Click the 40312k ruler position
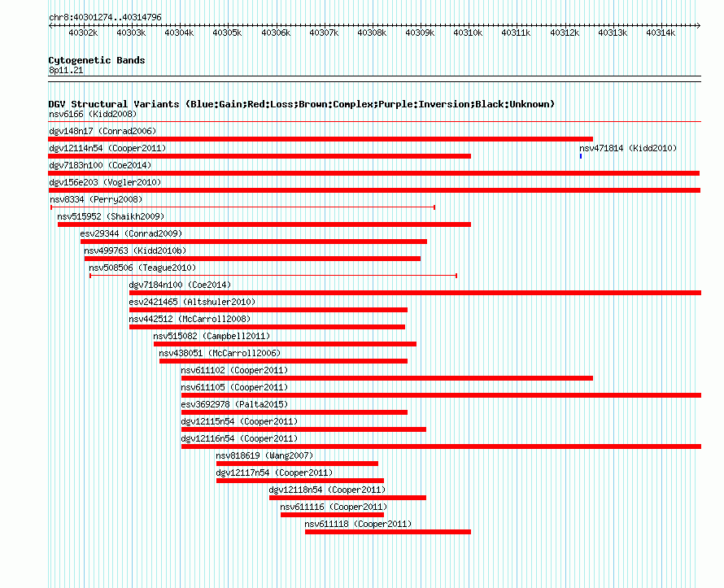The image size is (724, 588). (565, 33)
